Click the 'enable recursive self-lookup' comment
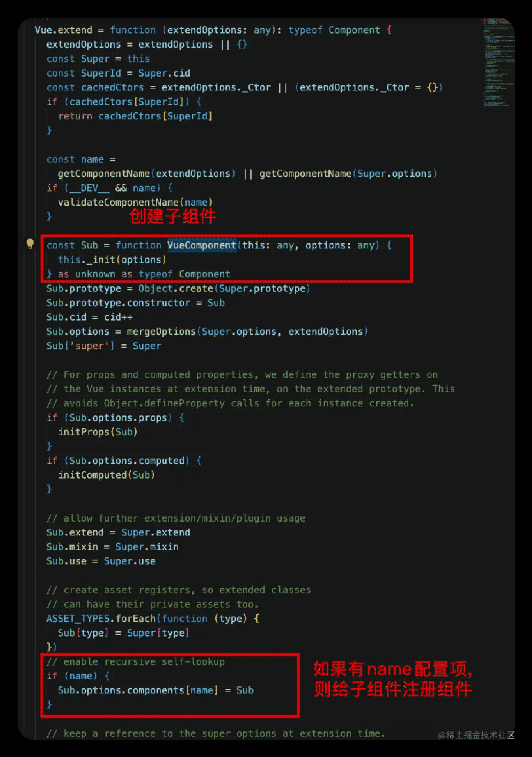This screenshot has height=757, width=532. point(136,662)
